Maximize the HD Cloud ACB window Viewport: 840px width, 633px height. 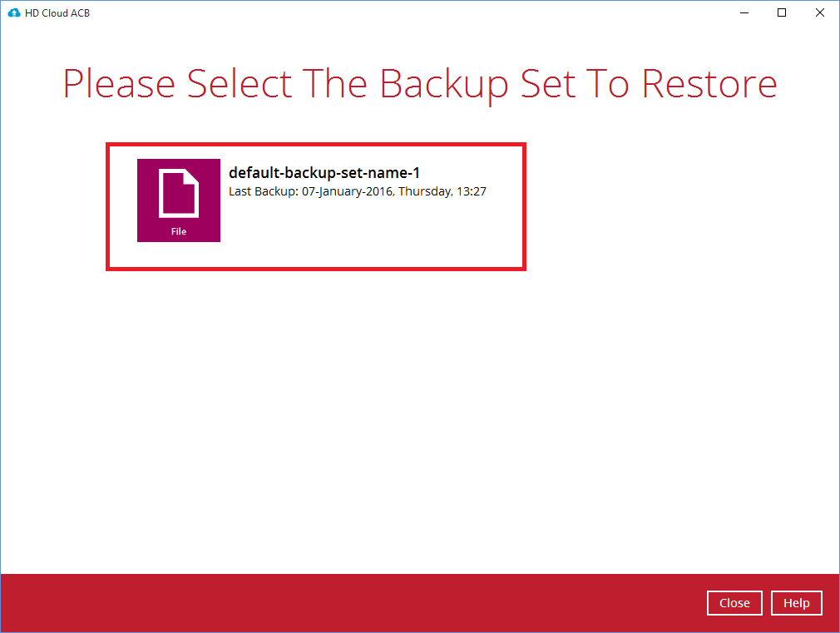782,12
